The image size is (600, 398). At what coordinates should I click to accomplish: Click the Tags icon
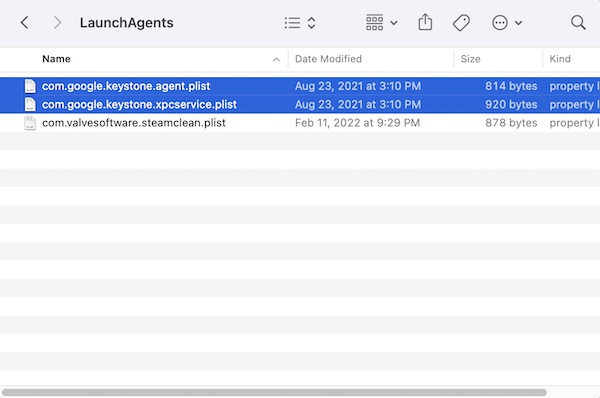[461, 23]
